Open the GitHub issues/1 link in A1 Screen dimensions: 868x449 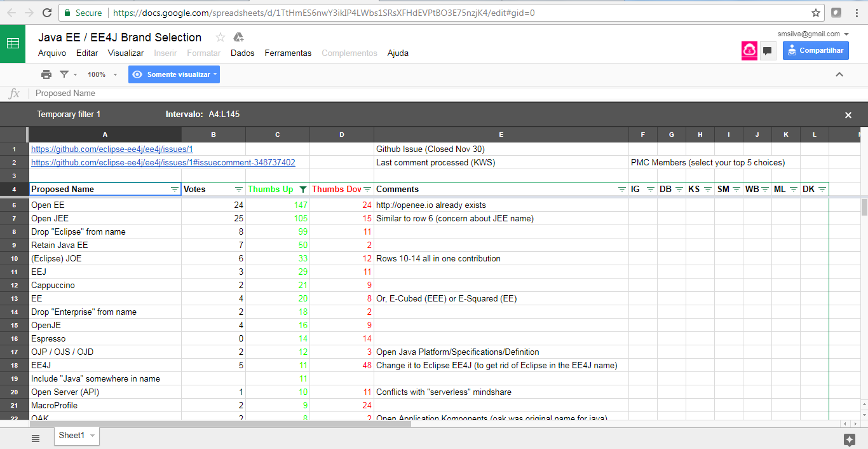tap(112, 149)
